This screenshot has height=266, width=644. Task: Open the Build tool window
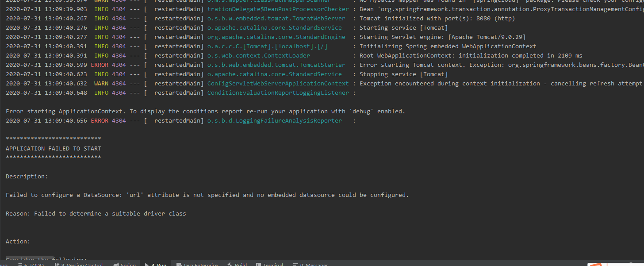[238, 264]
